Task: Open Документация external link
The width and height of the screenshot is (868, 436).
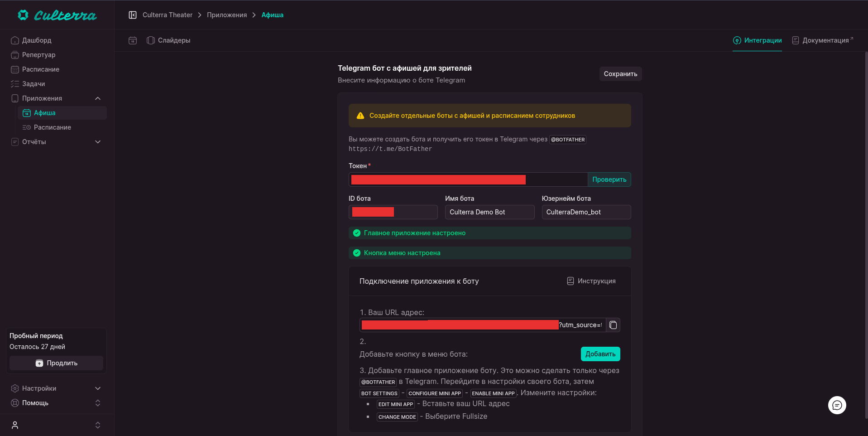Action: (x=822, y=40)
